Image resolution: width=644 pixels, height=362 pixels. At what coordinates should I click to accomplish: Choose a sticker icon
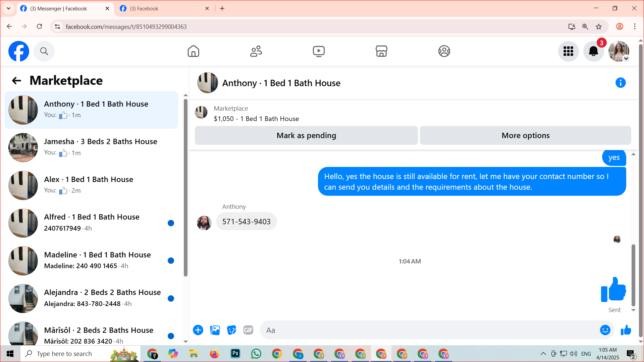[x=231, y=330]
